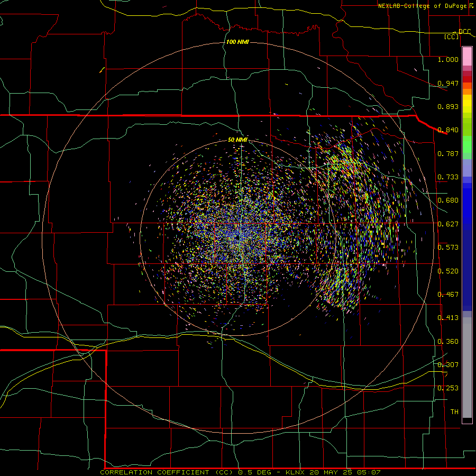476x476 pixels.
Task: Select the 0.573 scale value
Action: click(x=448, y=248)
